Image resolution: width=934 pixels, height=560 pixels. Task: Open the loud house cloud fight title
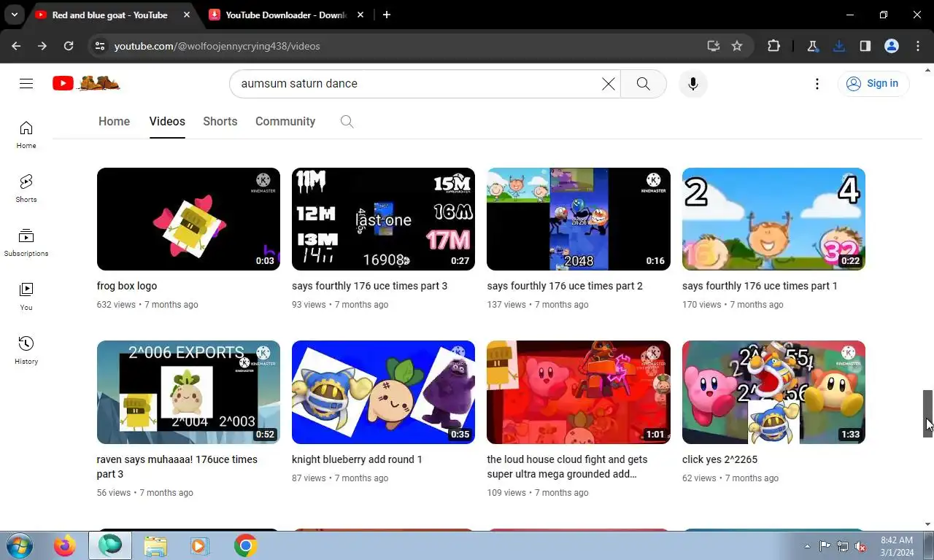tap(568, 467)
